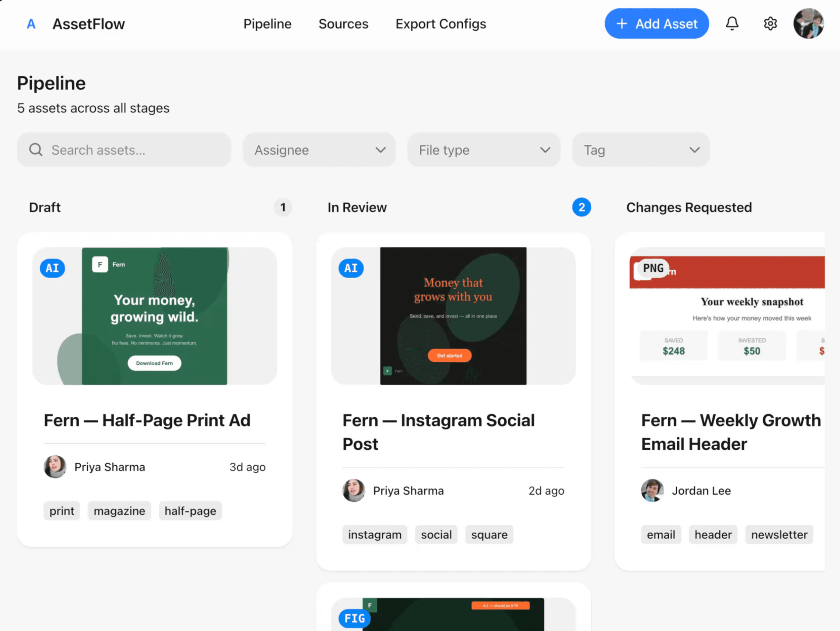
Task: Open the Fern — Half-Page Print Ad title
Action: click(x=147, y=420)
